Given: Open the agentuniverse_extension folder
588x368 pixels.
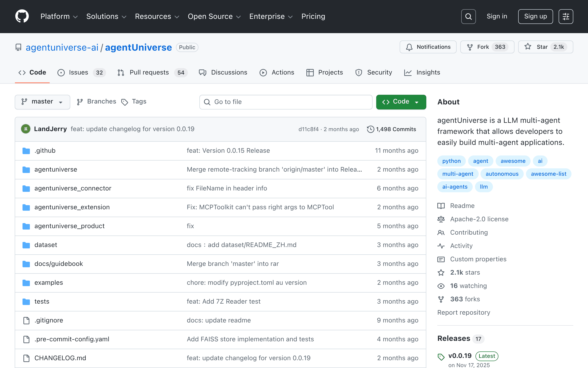Looking at the screenshot, I should (72, 207).
